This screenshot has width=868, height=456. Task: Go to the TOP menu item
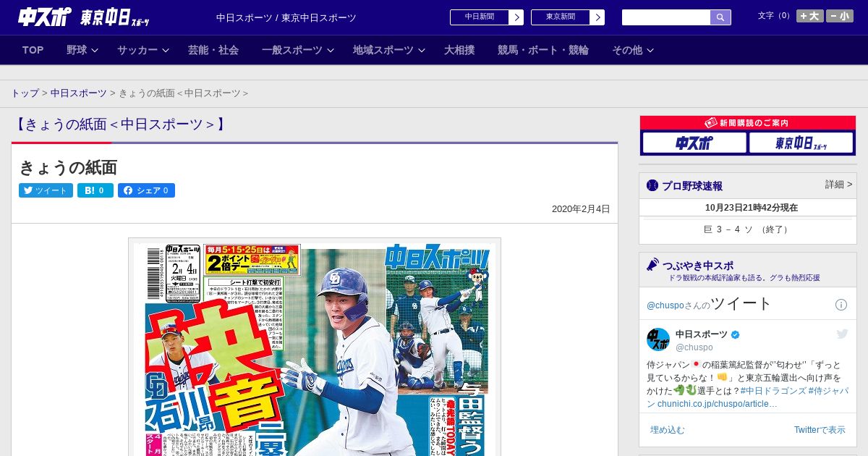33,50
